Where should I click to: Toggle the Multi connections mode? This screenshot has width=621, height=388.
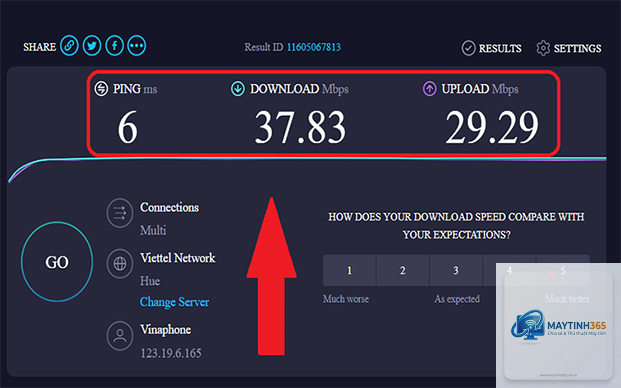coord(153,230)
